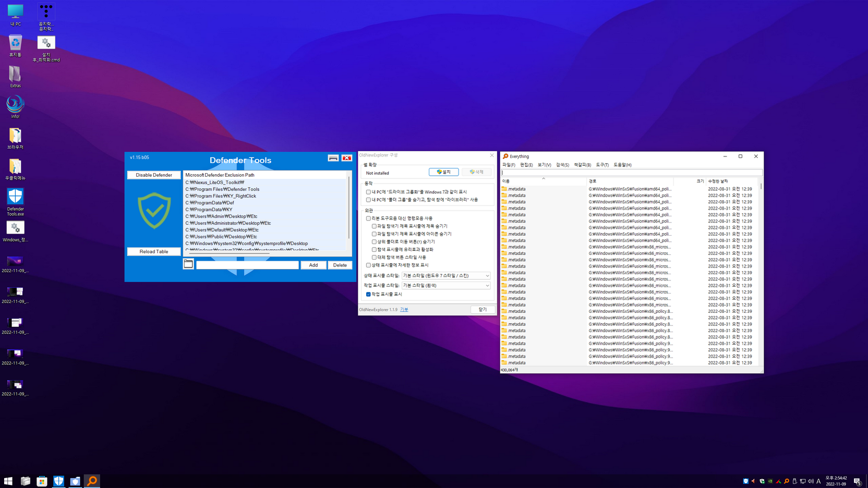Click the green shield status icon in Defender Tools
Image resolution: width=868 pixels, height=488 pixels.
[x=154, y=211]
